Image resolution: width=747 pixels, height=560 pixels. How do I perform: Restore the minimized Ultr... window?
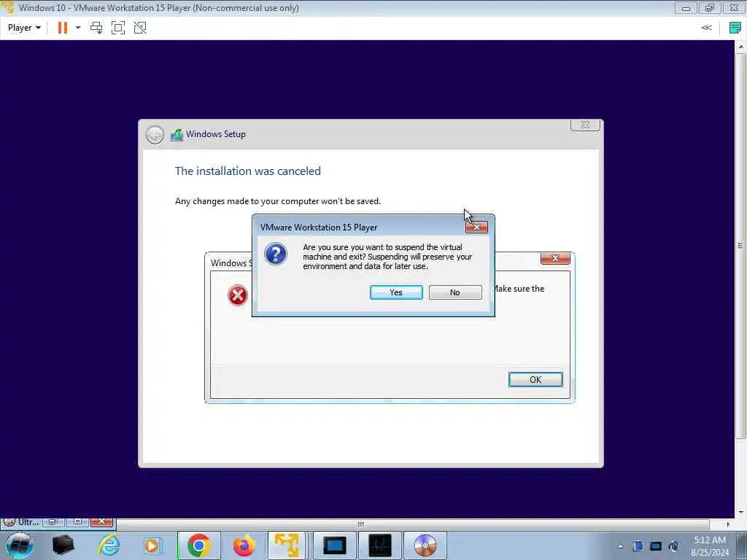pos(53,522)
